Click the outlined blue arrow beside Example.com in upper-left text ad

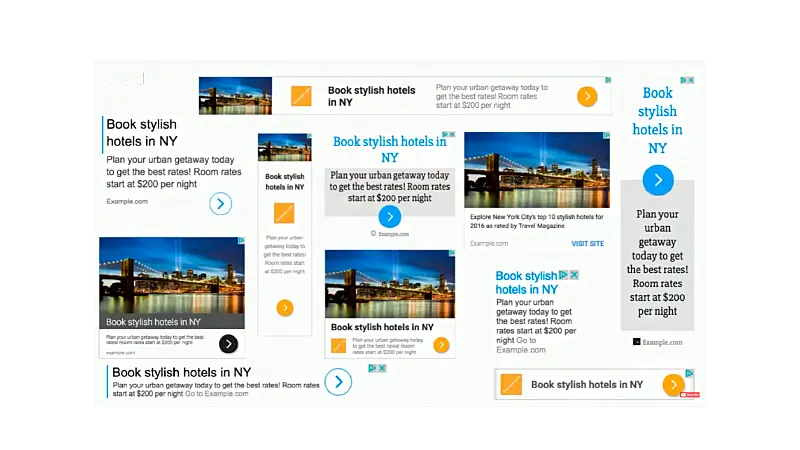tap(220, 204)
